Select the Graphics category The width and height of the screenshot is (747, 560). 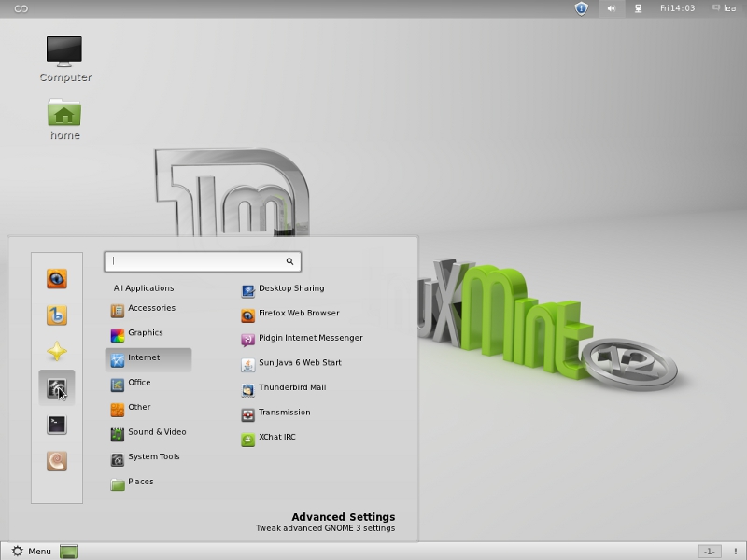[145, 333]
